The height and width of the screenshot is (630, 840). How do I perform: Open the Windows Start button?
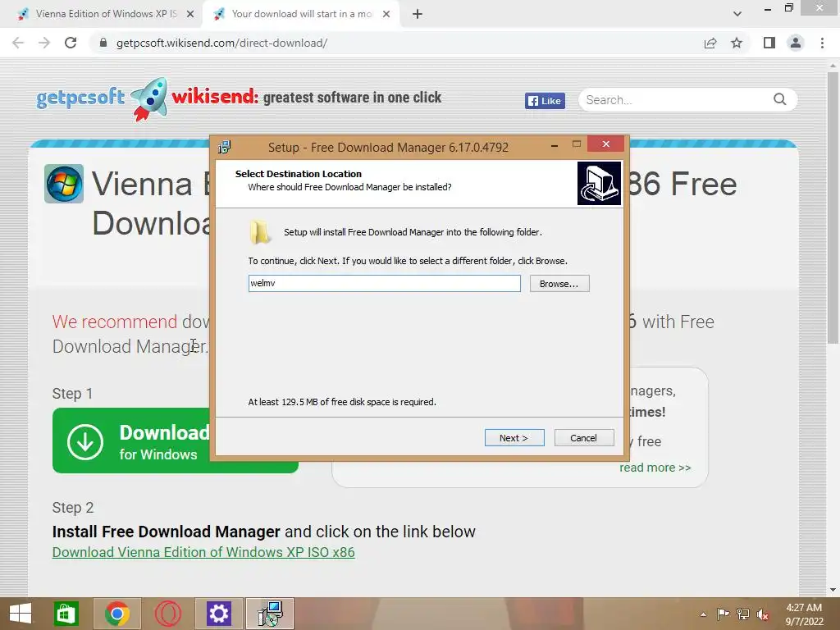[x=21, y=614]
